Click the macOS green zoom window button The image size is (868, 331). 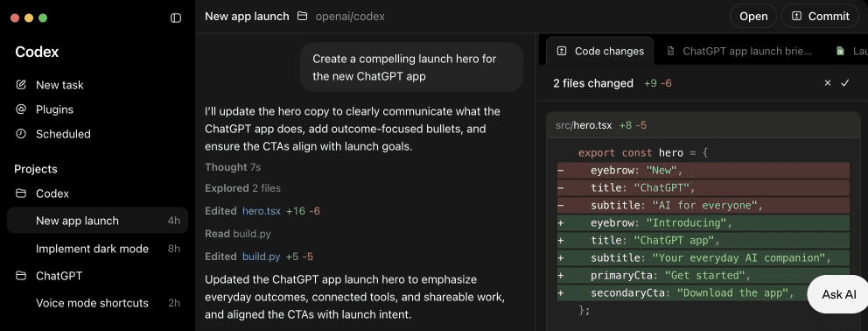[43, 18]
